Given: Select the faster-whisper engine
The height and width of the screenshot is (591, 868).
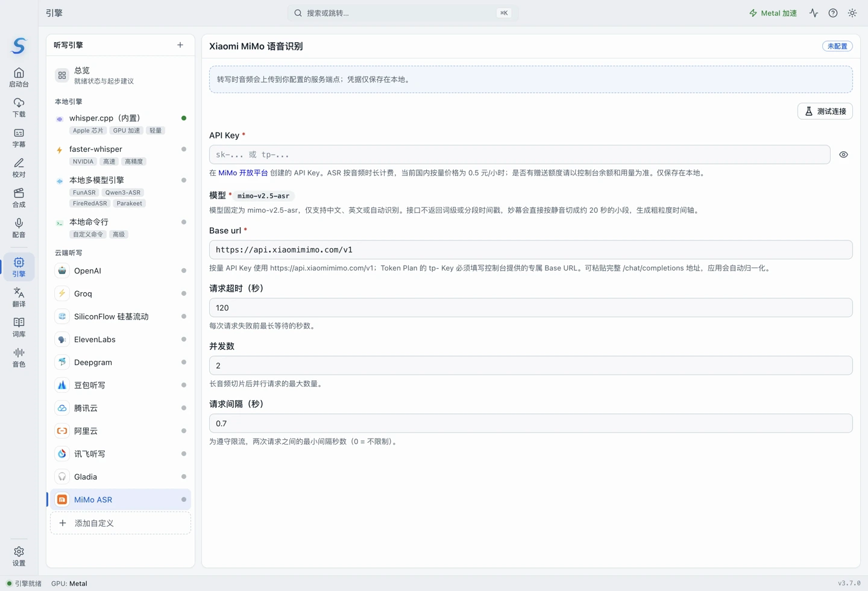Looking at the screenshot, I should (x=121, y=155).
